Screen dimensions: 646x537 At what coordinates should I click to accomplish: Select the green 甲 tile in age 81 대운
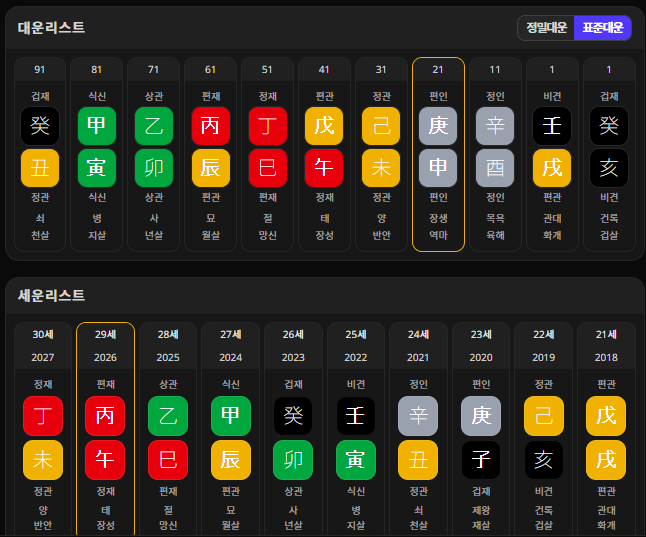(x=97, y=126)
